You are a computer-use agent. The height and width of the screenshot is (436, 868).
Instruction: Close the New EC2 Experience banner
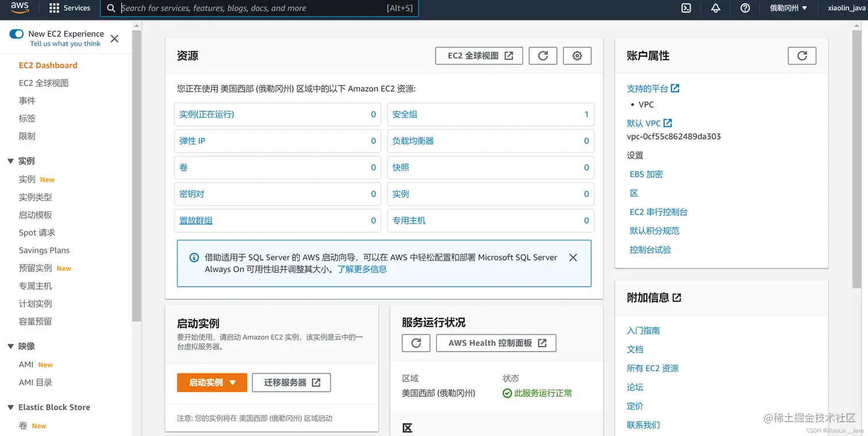pyautogui.click(x=114, y=38)
